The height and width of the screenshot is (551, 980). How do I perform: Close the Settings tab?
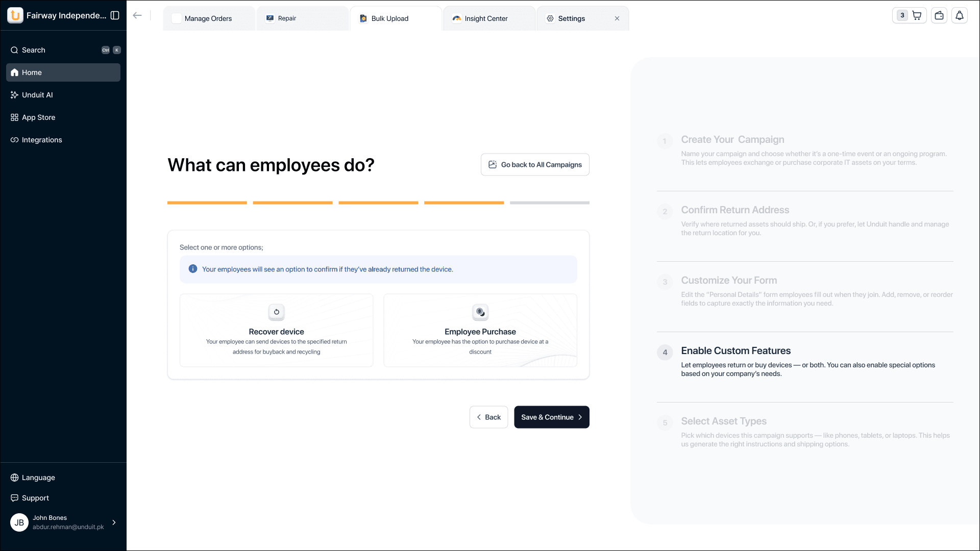pos(617,18)
